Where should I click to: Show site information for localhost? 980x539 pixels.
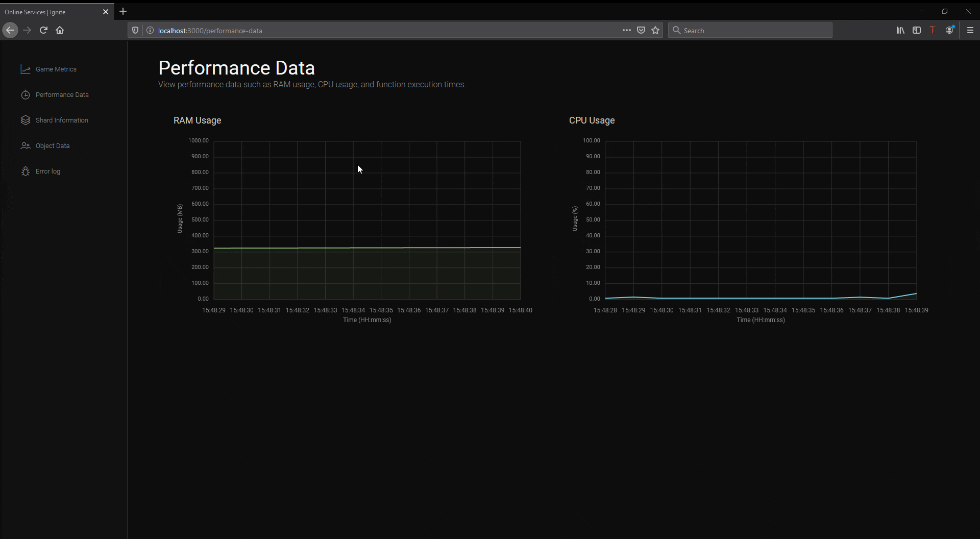pyautogui.click(x=150, y=30)
